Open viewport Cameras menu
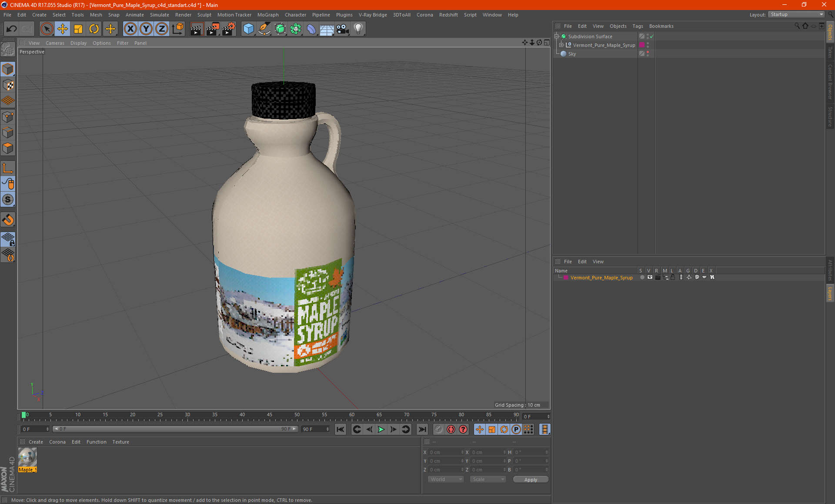This screenshot has height=504, width=835. pyautogui.click(x=55, y=43)
